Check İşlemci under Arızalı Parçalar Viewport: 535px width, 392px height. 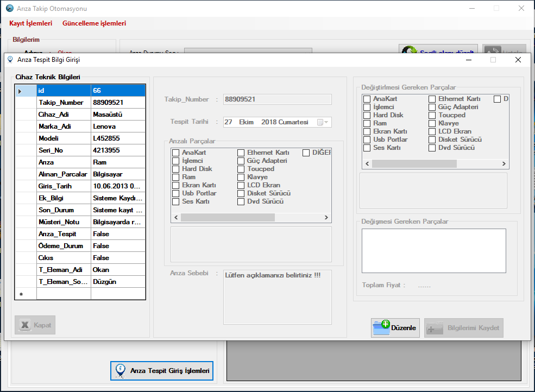(176, 161)
